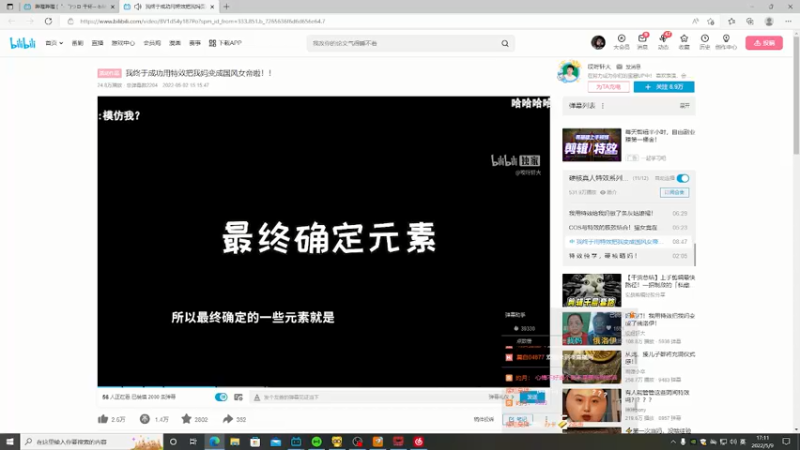Show hidden system tray icons
The image size is (800, 450).
673,442
